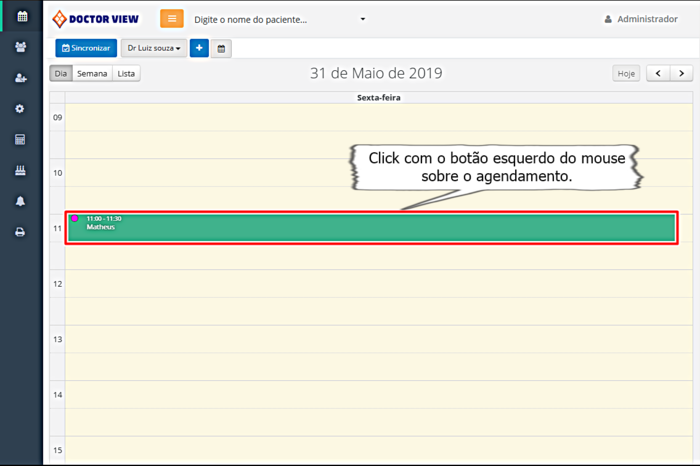Click the blue plus add button
The height and width of the screenshot is (466, 700).
tap(199, 48)
